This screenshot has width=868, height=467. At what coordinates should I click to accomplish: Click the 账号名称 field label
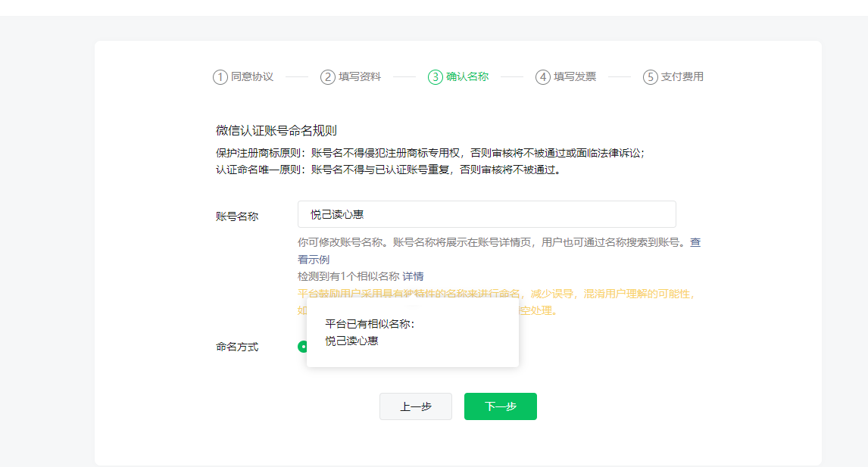click(237, 216)
